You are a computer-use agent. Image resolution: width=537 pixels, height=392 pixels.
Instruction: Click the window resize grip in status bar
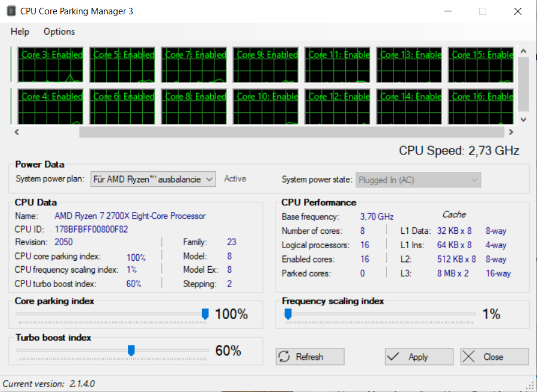tap(530, 385)
